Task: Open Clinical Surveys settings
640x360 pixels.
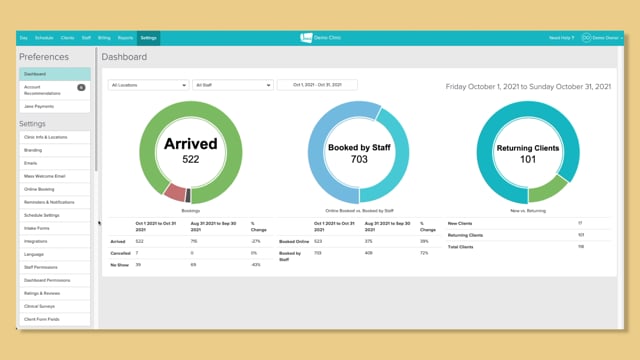Action: (x=55, y=306)
